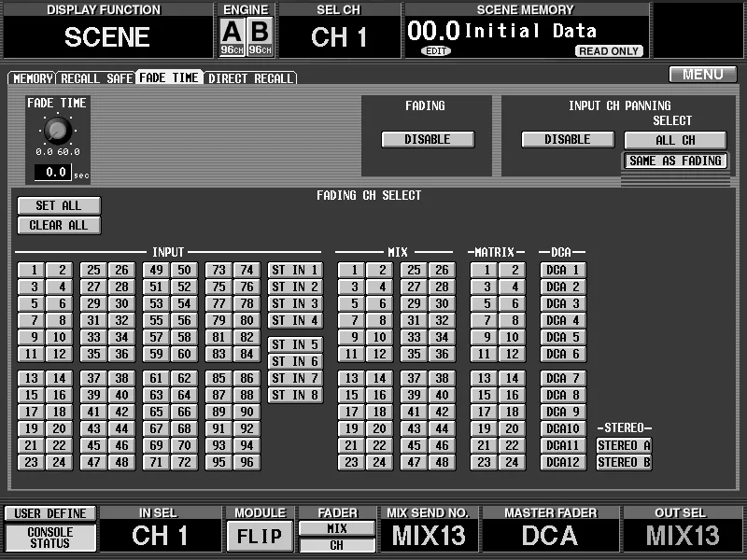Toggle MIX 48 fading button
747x560 pixels.
(442, 462)
